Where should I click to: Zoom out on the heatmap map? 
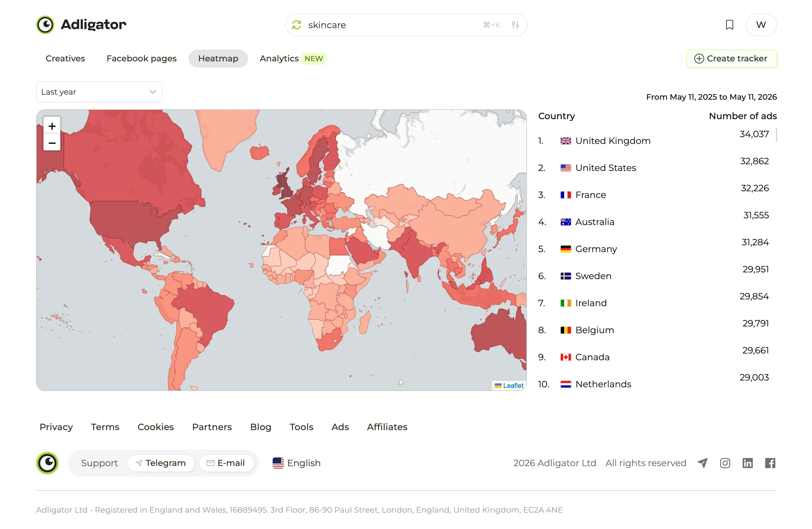pos(52,143)
